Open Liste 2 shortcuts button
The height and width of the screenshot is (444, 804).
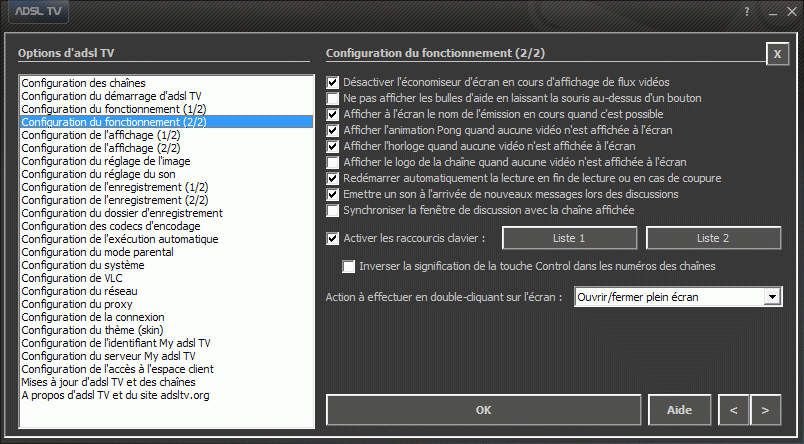click(x=713, y=238)
